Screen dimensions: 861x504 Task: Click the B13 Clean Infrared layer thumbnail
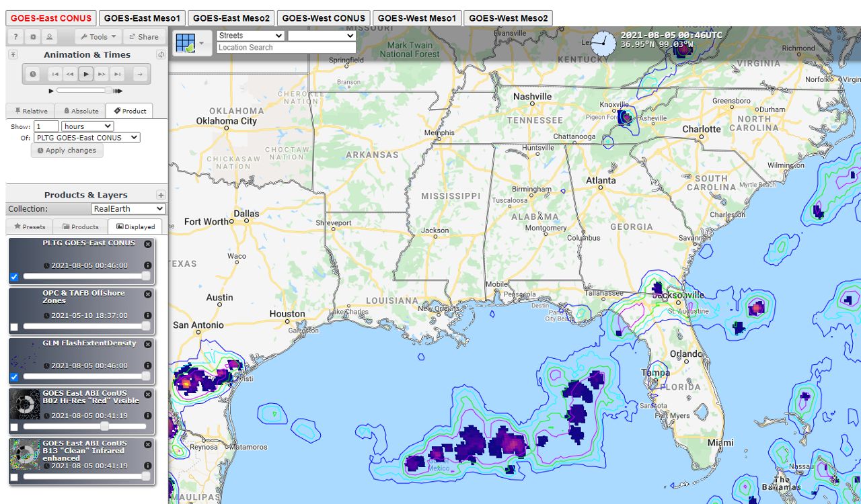(x=26, y=455)
